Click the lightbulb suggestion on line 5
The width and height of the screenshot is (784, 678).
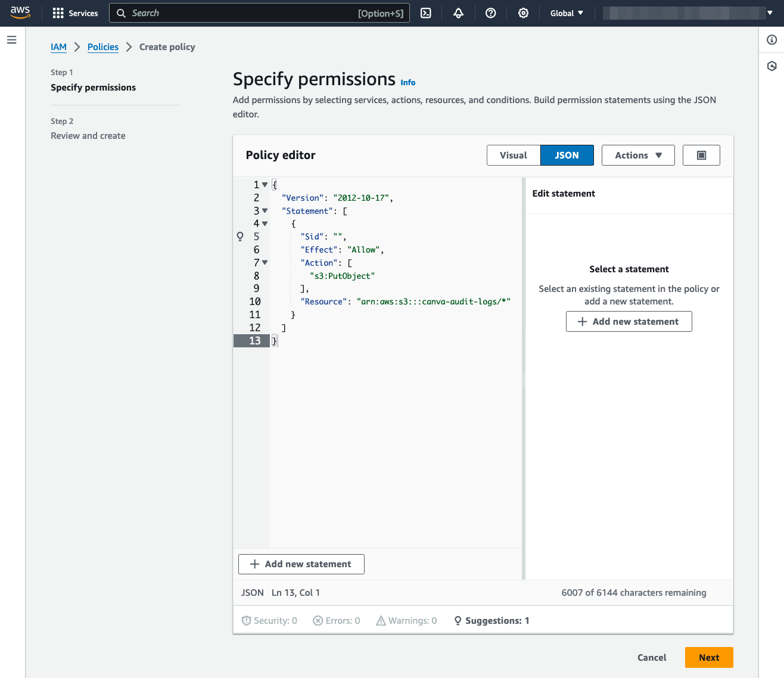click(x=240, y=237)
